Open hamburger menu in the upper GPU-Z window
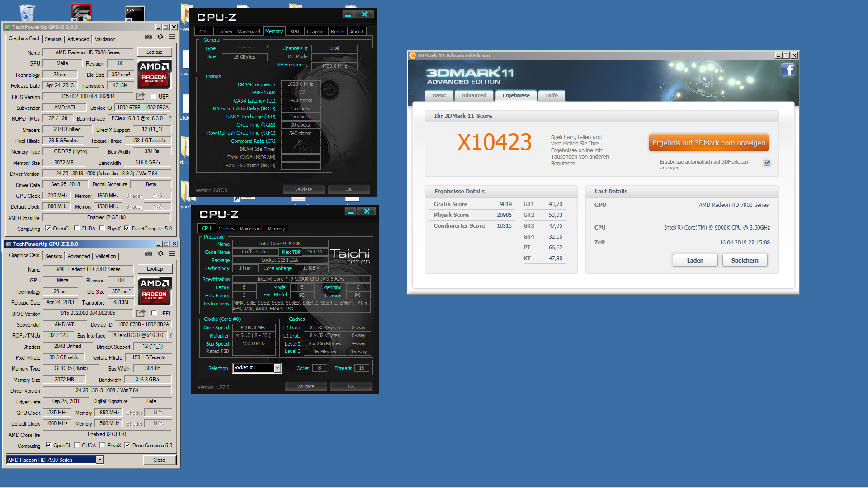The image size is (868, 488). (x=172, y=37)
